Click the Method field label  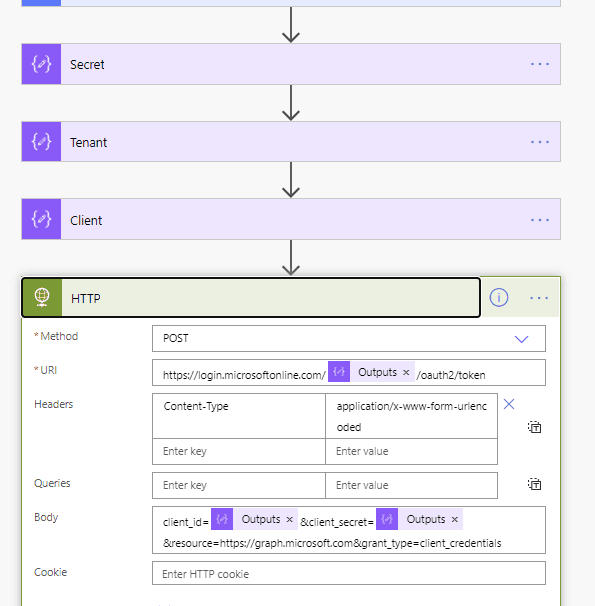pos(59,336)
